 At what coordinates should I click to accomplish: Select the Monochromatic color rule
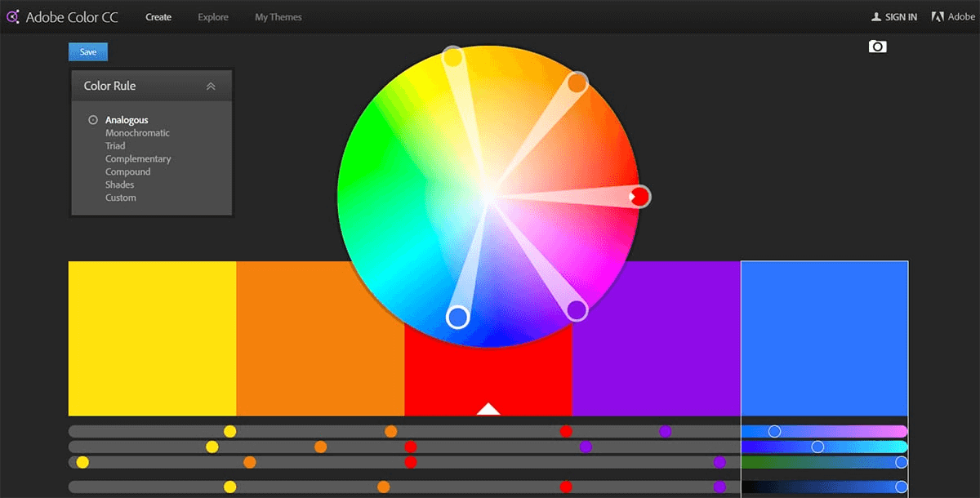(136, 132)
